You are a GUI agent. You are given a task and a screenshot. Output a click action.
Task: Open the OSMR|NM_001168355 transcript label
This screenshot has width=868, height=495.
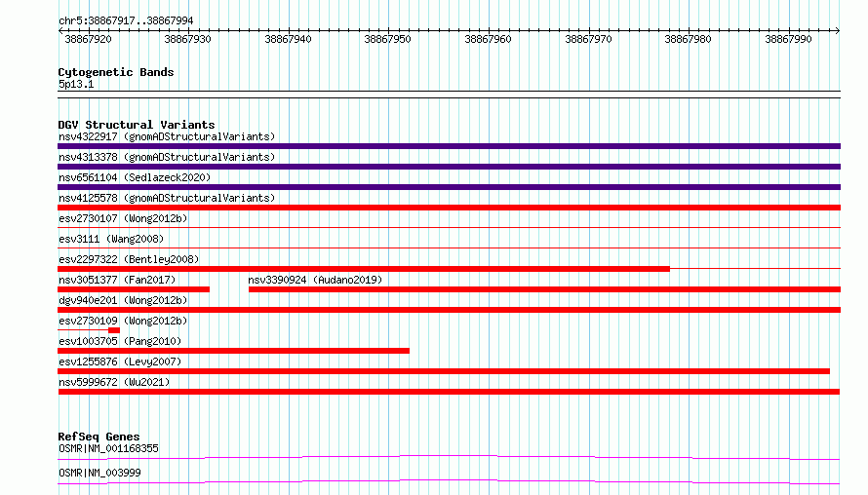pos(108,448)
